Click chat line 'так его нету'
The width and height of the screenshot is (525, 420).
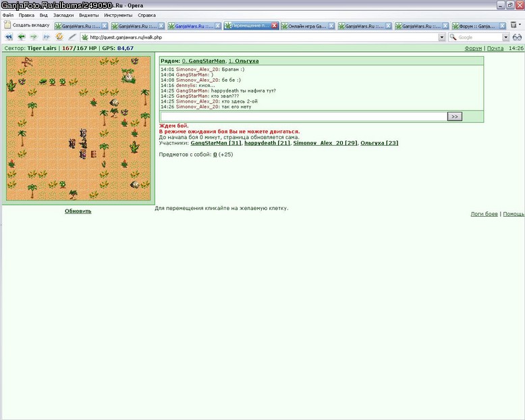pos(206,107)
